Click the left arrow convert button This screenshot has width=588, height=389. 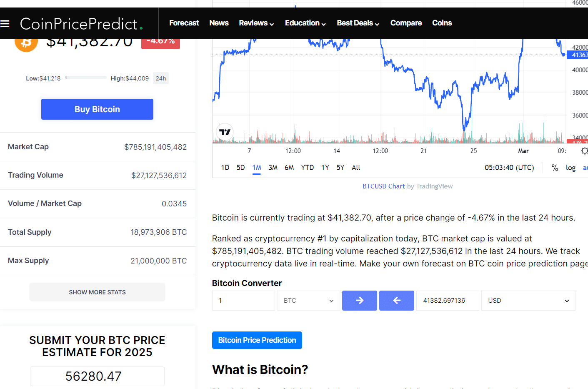point(396,301)
